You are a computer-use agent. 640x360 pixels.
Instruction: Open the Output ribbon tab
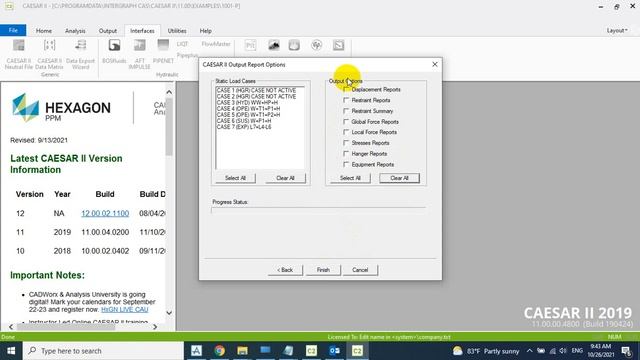[x=108, y=31]
